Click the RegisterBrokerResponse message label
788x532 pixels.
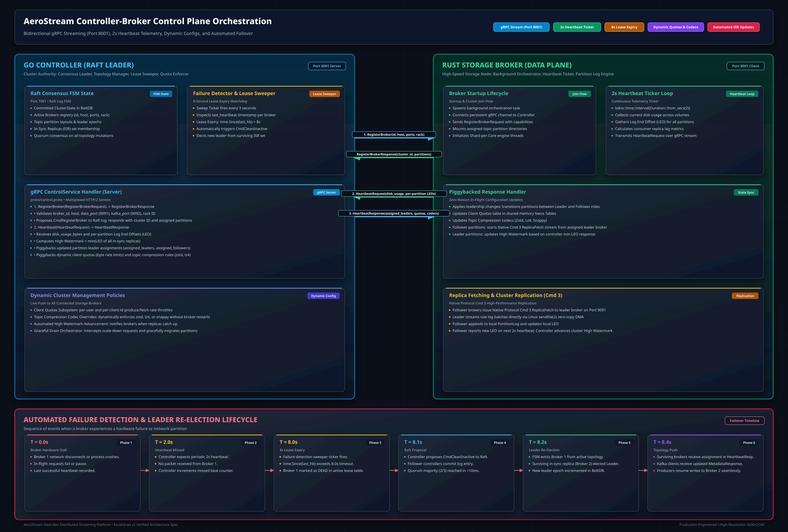point(394,154)
